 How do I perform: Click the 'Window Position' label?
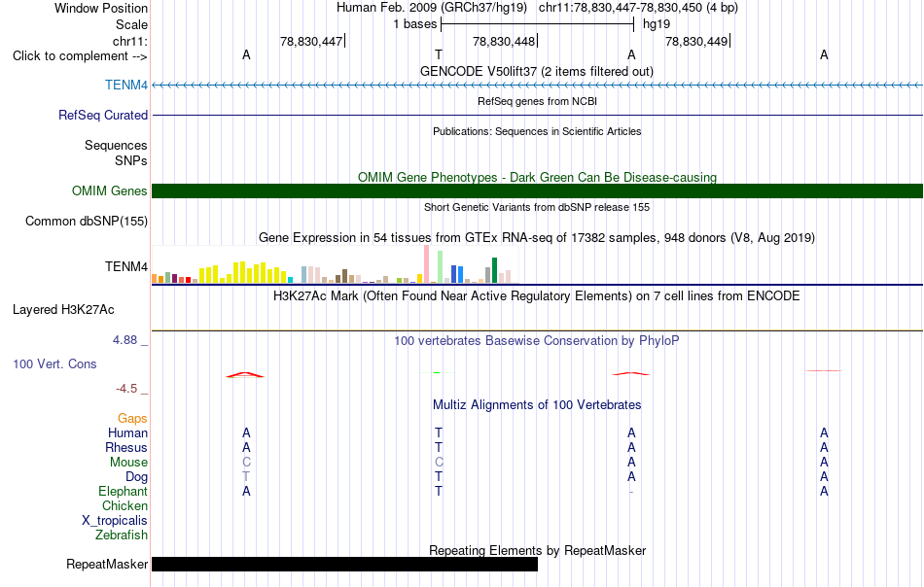(x=101, y=8)
